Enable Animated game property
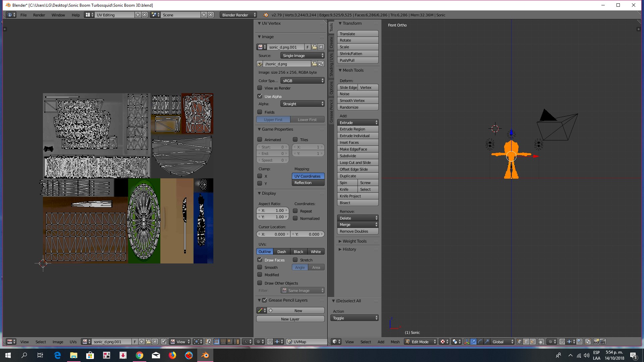644x362 pixels. coord(260,139)
